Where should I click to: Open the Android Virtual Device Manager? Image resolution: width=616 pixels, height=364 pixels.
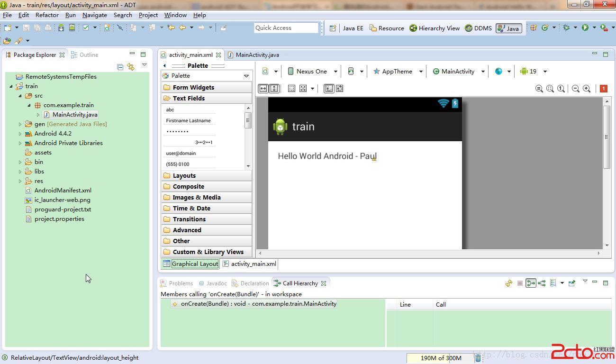[x=72, y=28]
